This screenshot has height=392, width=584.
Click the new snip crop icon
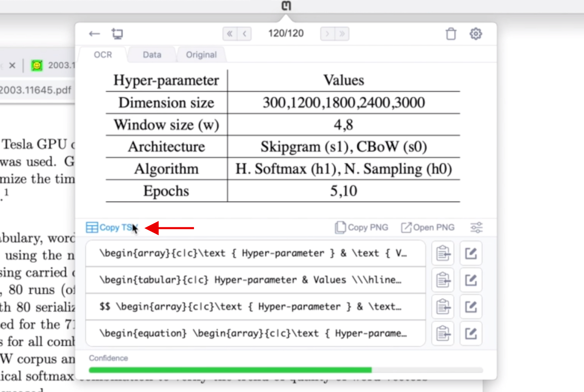[x=117, y=34]
